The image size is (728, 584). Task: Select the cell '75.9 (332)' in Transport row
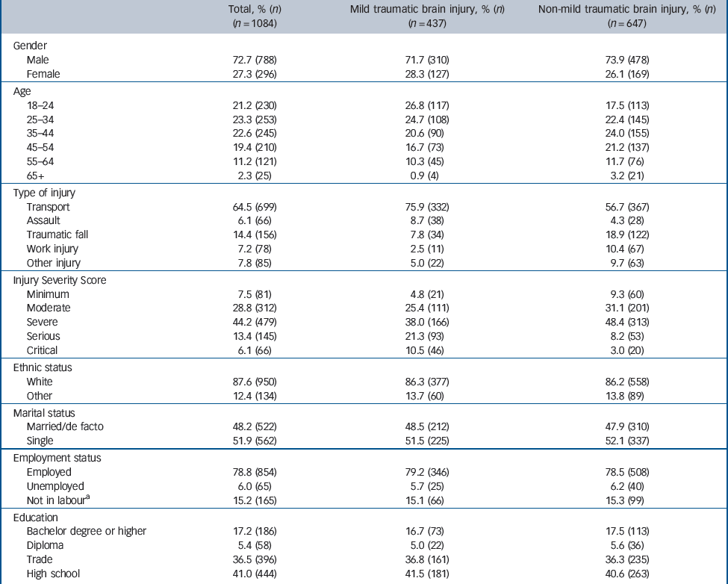[x=426, y=207]
